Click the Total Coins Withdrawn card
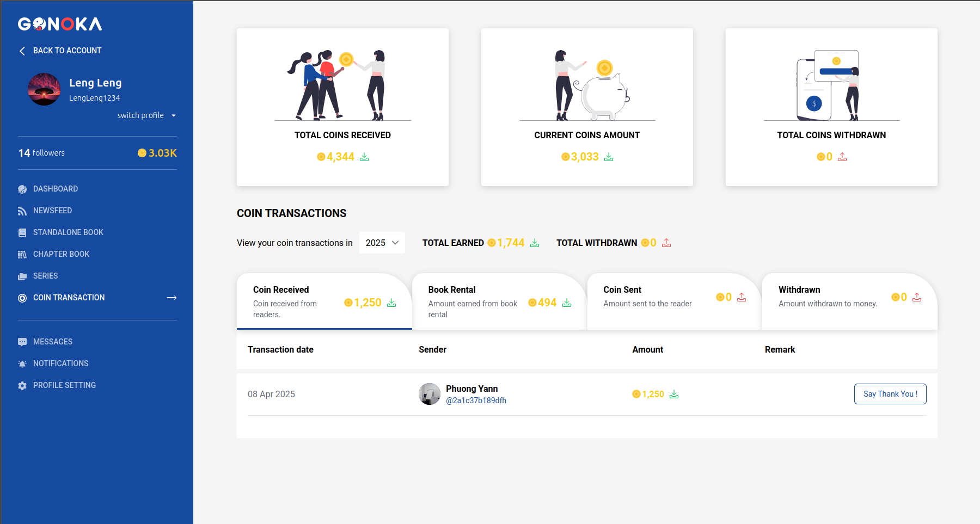Viewport: 980px width, 524px height. 831,107
